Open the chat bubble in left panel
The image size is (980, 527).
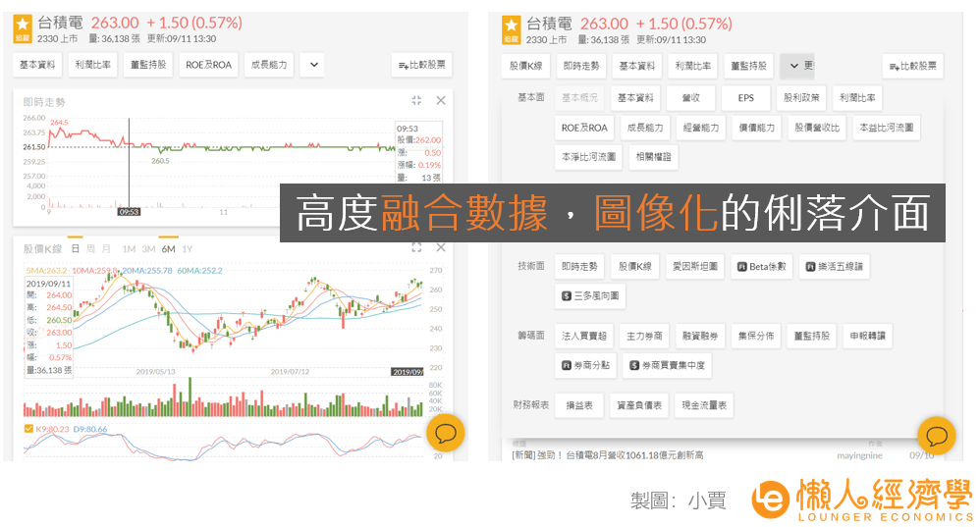pos(446,433)
